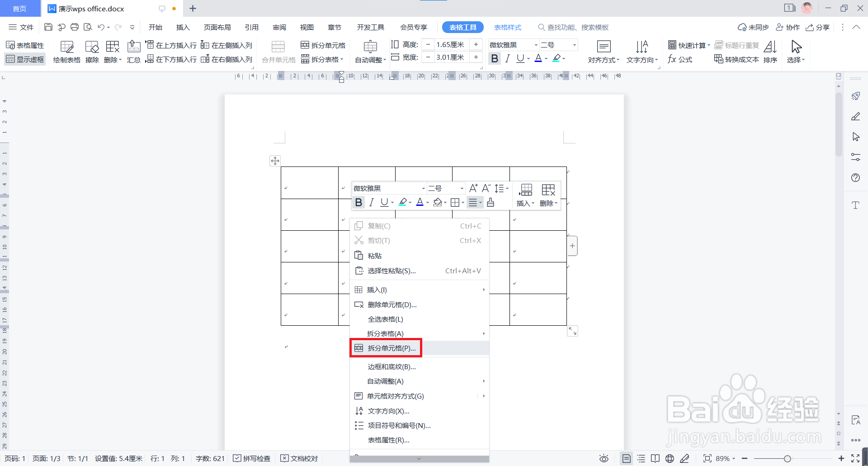The width and height of the screenshot is (868, 466).
Task: Open 表格属性 in the ribbon
Action: pos(25,45)
